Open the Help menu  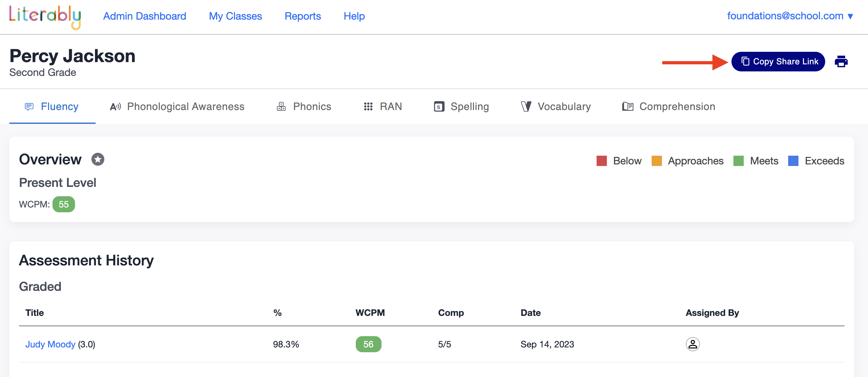pos(354,16)
